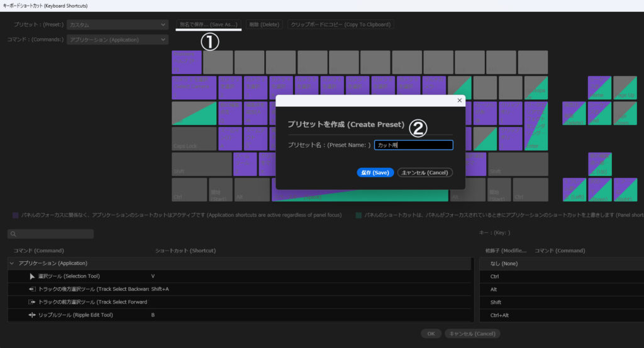Select the Ripple Edit Tool row
This screenshot has height=348, width=644.
(x=240, y=315)
